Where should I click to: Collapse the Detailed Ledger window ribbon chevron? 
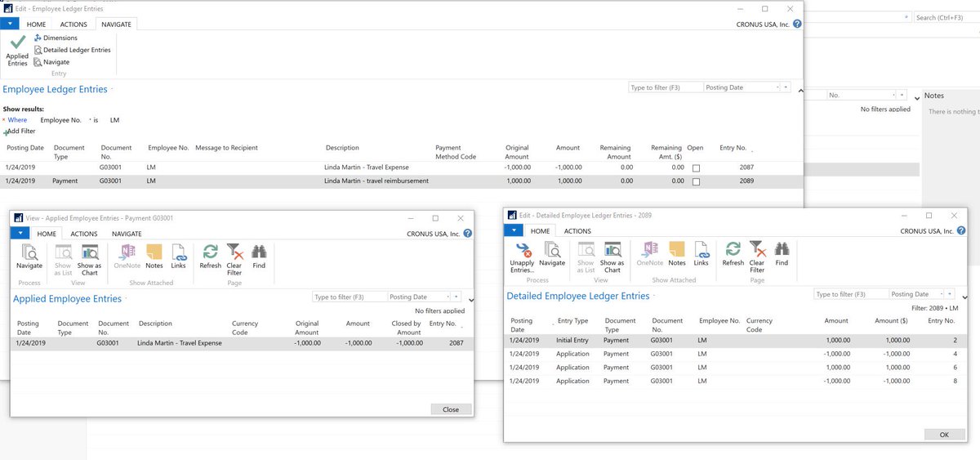pyautogui.click(x=964, y=297)
